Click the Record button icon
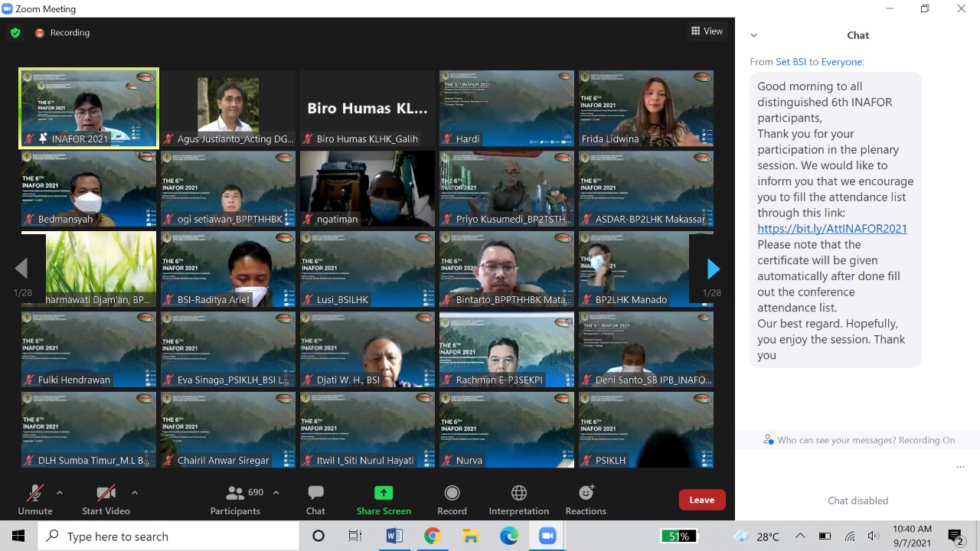 pyautogui.click(x=452, y=493)
